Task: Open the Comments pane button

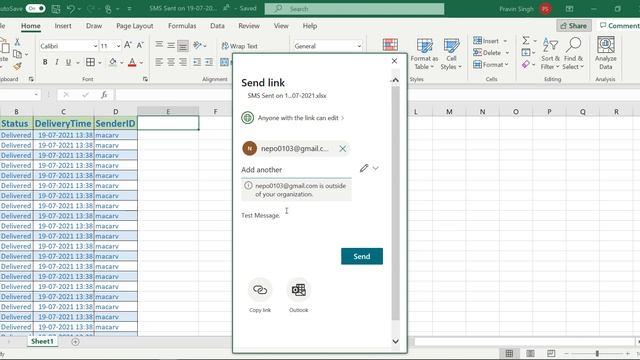Action: pos(618,26)
